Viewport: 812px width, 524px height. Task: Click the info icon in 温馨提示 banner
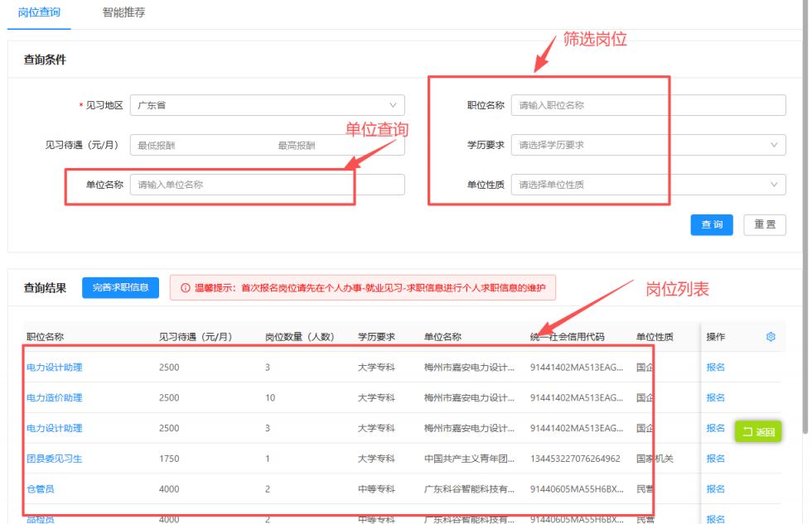[x=184, y=288]
